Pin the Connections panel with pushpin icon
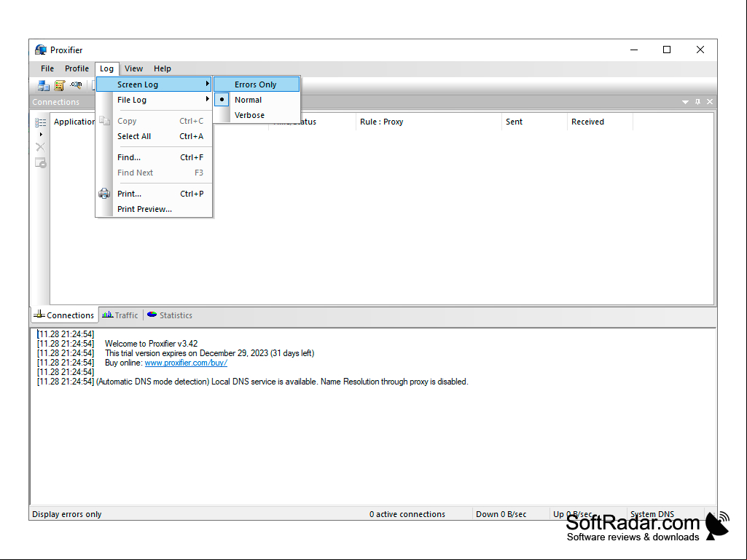Screen dimensions: 747x560 [x=697, y=102]
